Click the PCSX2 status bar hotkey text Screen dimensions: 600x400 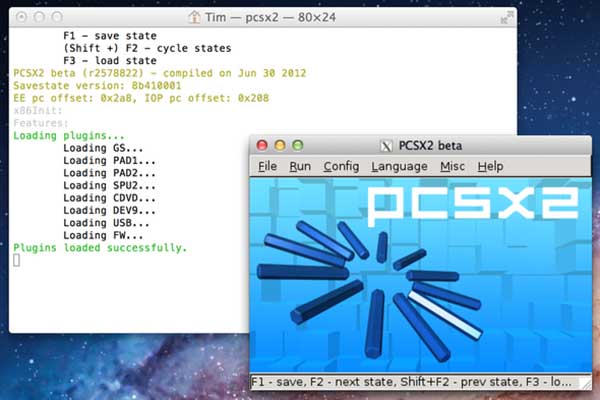click(x=411, y=382)
